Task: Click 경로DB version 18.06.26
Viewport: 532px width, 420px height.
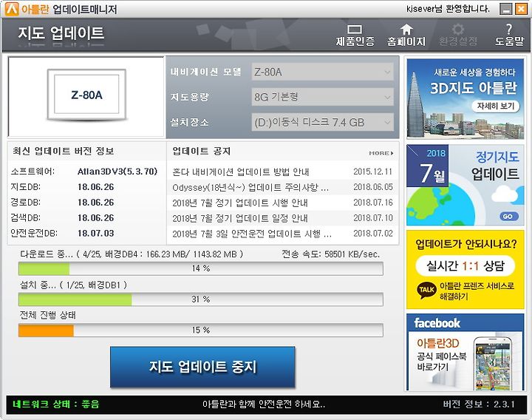Action: click(95, 203)
